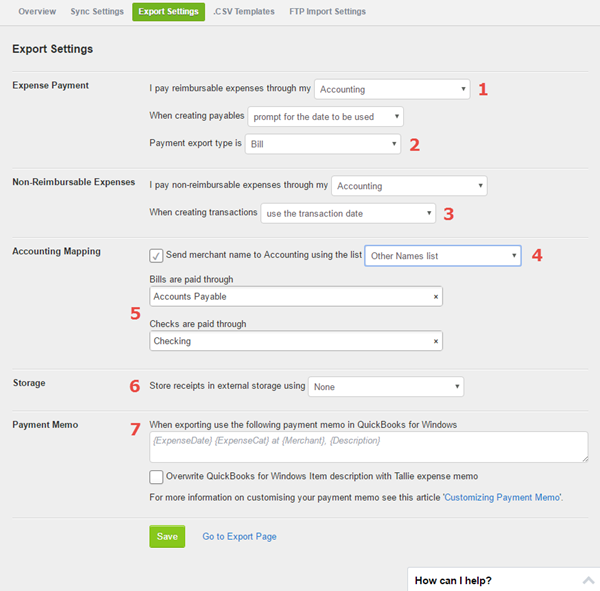Viewport: 600px width, 591px height.
Task: Open the payables date prompt dropdown
Action: click(x=326, y=116)
